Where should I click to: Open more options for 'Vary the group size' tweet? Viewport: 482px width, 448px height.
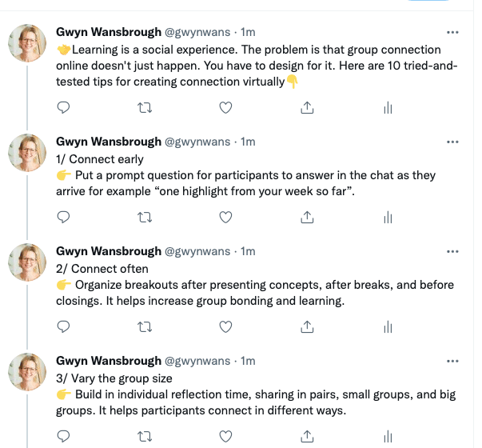pos(452,362)
